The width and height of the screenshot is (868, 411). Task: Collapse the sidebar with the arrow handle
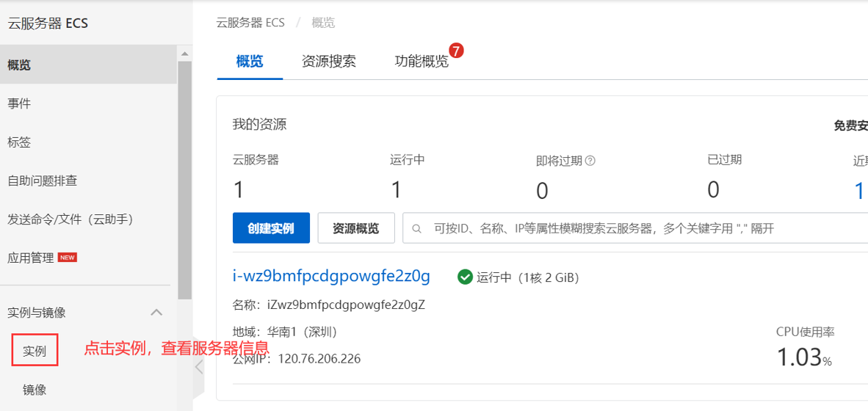pyautogui.click(x=199, y=367)
